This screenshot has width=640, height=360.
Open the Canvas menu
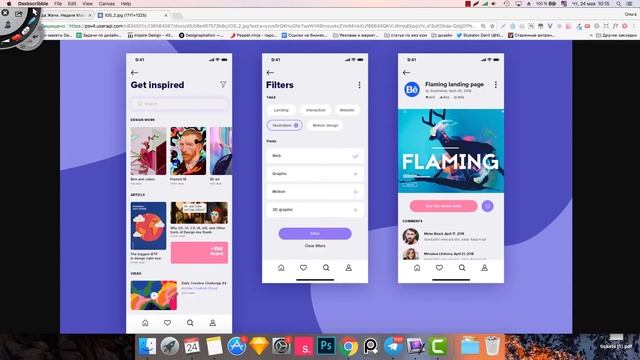[107, 4]
